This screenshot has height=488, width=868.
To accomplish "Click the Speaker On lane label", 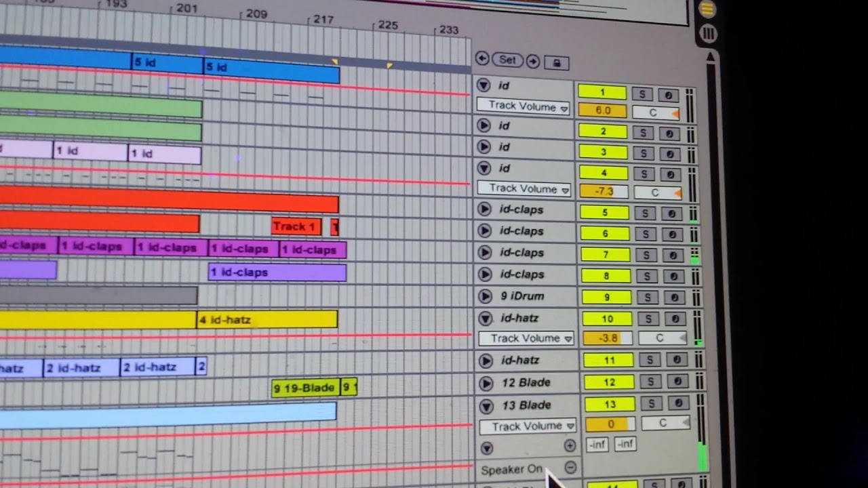I will (512, 469).
